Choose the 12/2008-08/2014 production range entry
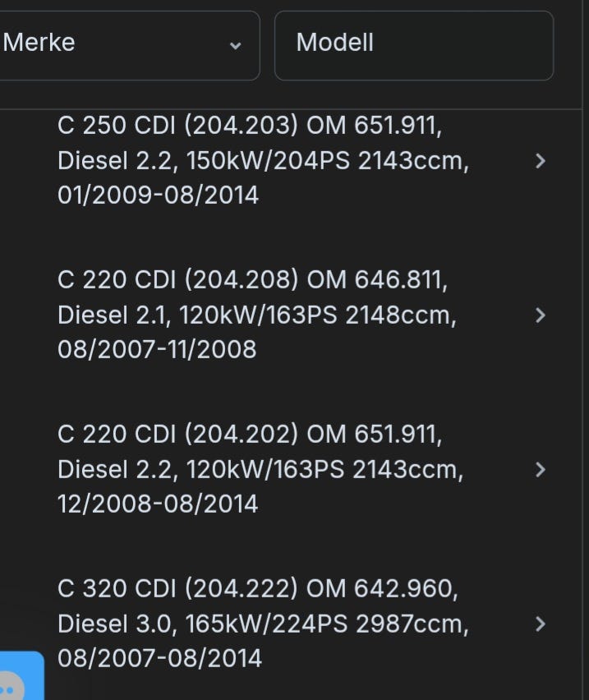Screen dimensions: 589x700 (x=158, y=504)
